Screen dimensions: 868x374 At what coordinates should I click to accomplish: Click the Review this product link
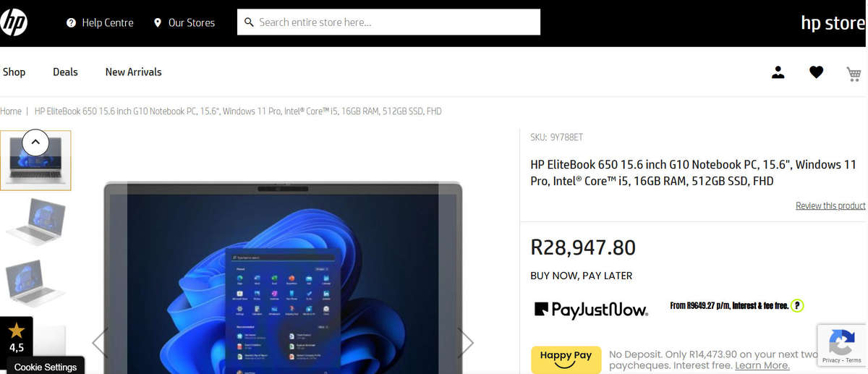[830, 205]
